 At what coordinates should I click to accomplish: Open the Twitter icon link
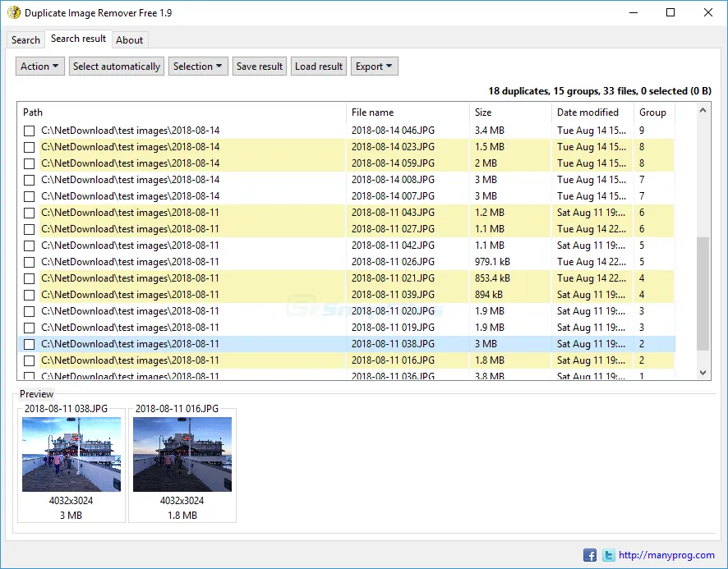click(608, 555)
